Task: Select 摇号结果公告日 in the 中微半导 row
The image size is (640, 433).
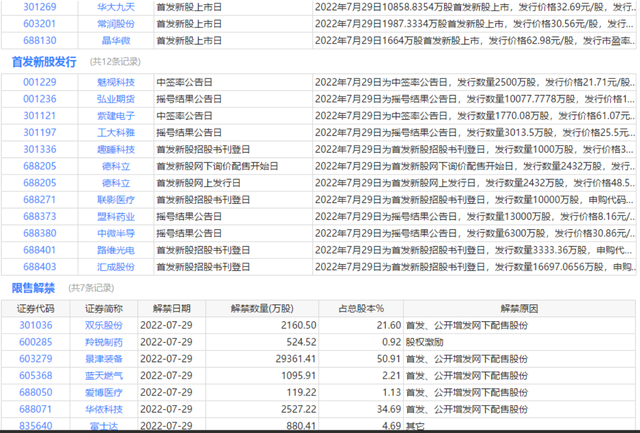Action: click(x=189, y=233)
